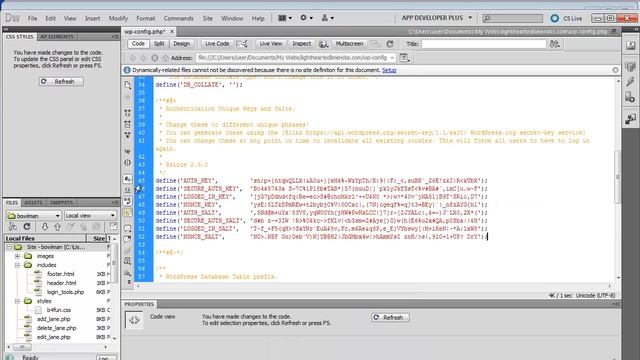Viewport: 640px width, 360px height.
Task: Expand the images folder
Action: click(18, 256)
